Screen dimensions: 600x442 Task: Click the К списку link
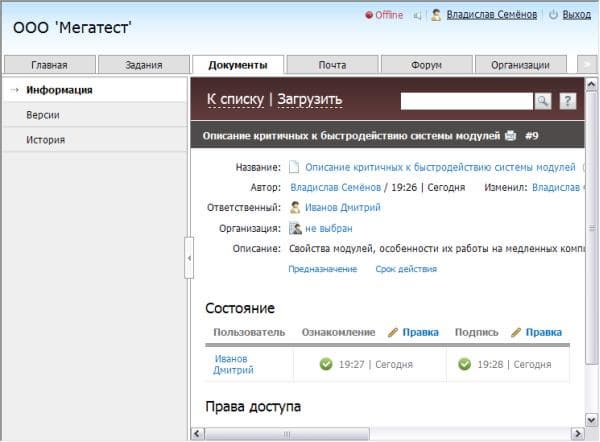click(x=235, y=99)
